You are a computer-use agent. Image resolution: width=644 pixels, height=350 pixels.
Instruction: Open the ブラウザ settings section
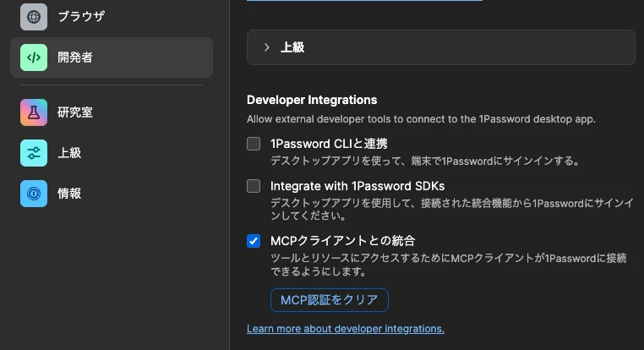[x=112, y=17]
